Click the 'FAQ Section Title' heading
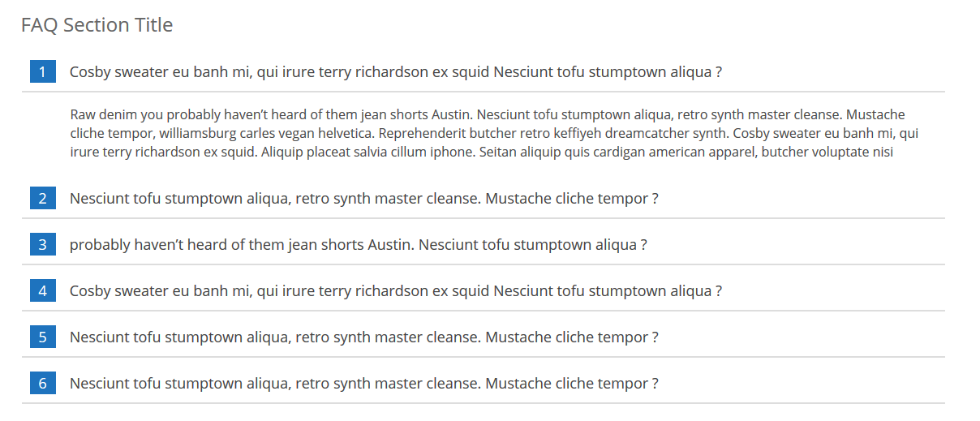Viewport: 980px width, 421px height. [97, 25]
